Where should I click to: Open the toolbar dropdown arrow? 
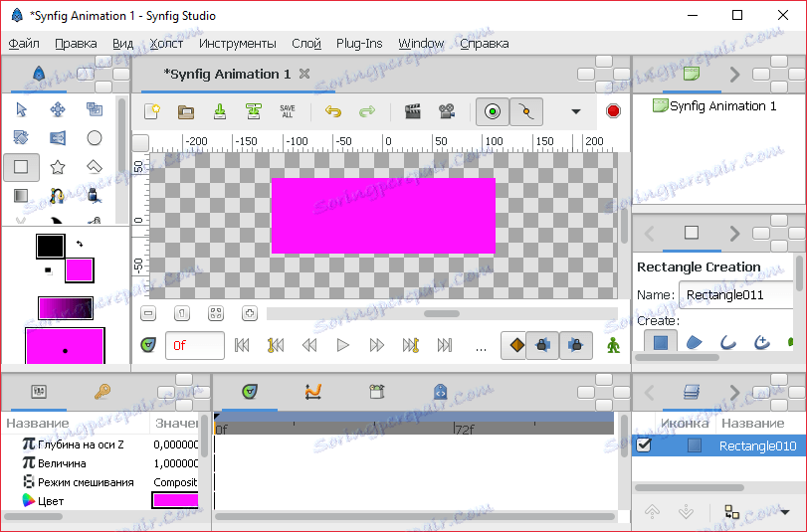pyautogui.click(x=576, y=111)
